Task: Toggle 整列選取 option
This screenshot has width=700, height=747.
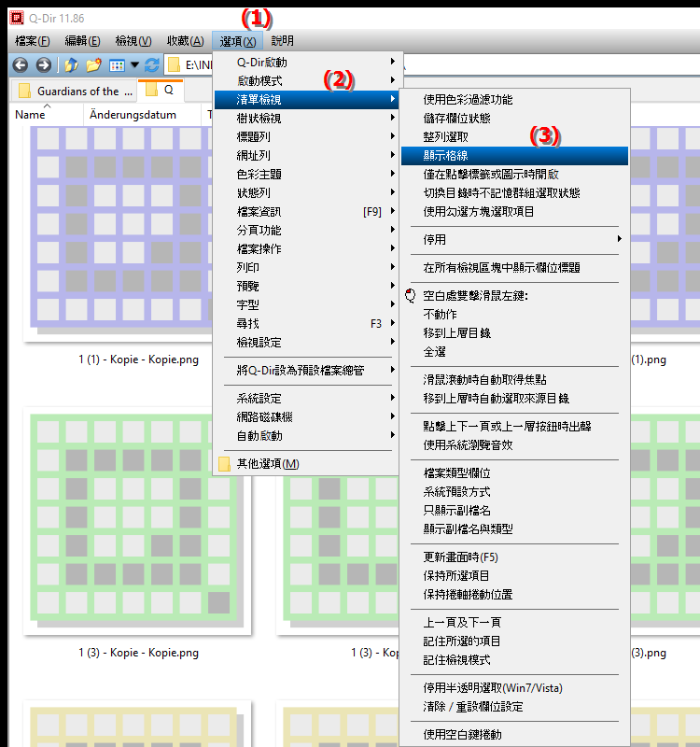Action: [x=514, y=136]
